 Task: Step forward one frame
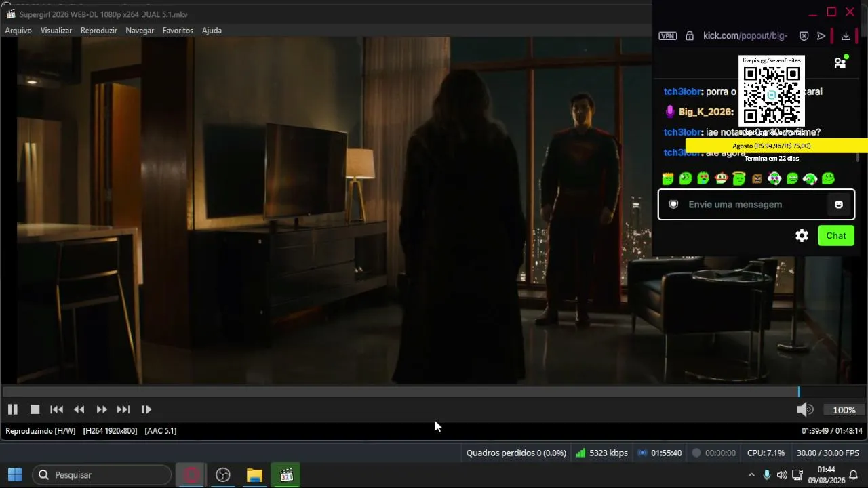pyautogui.click(x=146, y=409)
